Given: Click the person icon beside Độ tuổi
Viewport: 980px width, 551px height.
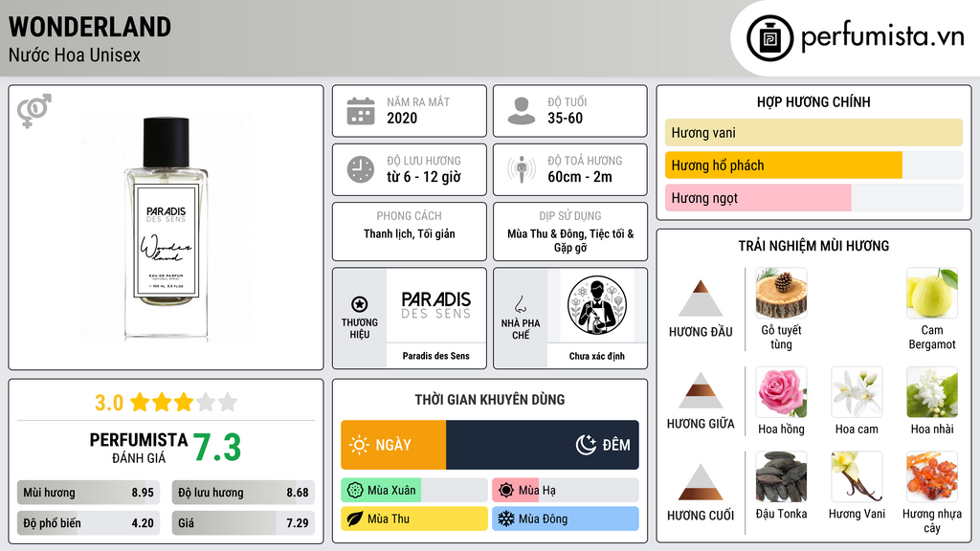Looking at the screenshot, I should pos(522,111).
